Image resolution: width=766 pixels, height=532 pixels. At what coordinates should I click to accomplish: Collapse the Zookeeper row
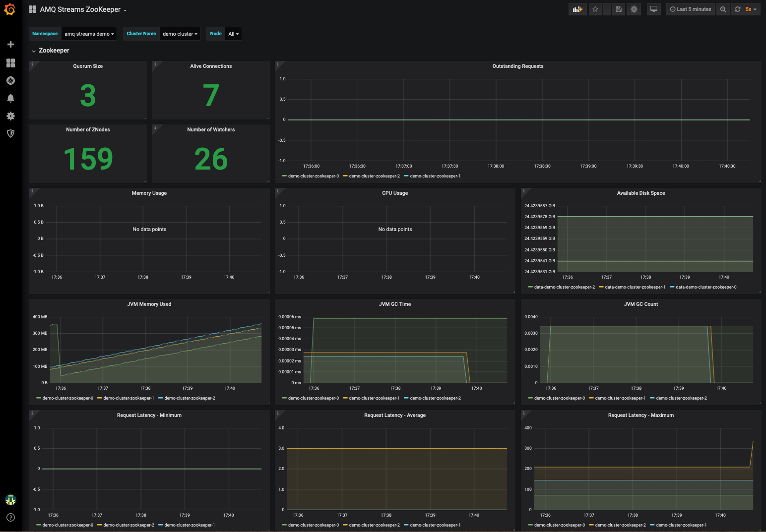[x=51, y=51]
